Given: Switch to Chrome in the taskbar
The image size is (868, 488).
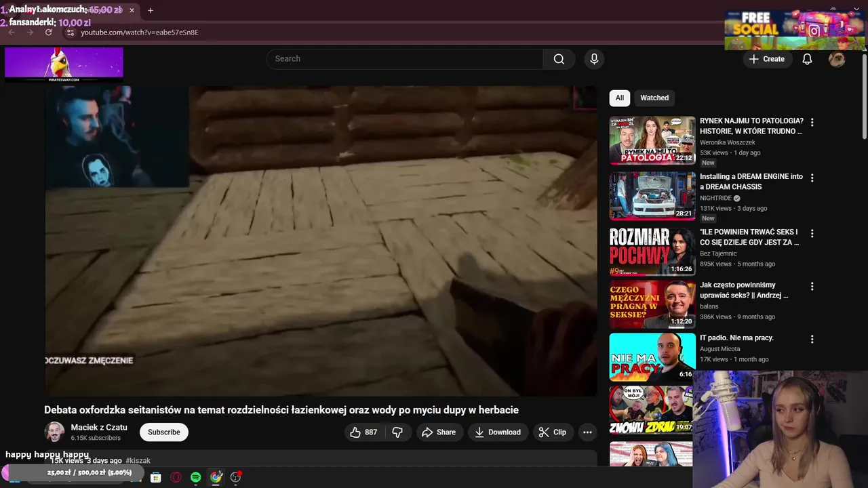Looking at the screenshot, I should (x=216, y=477).
